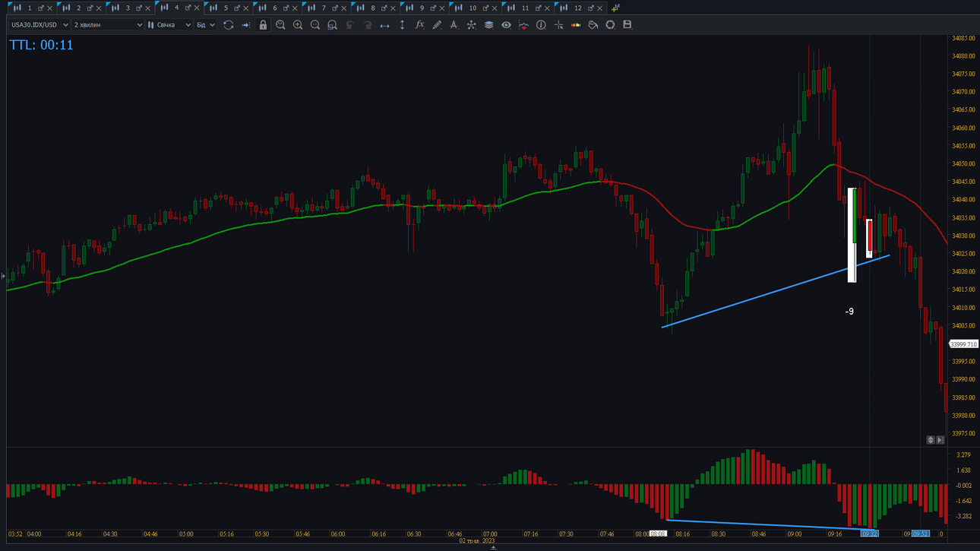The height and width of the screenshot is (551, 980).
Task: Expand the bottom panel arrow
Action: click(494, 547)
